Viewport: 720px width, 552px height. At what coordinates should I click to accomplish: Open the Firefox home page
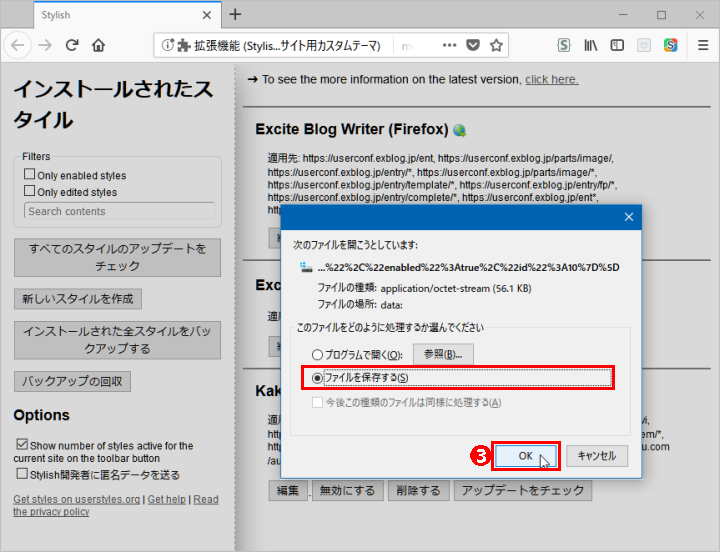tap(98, 45)
